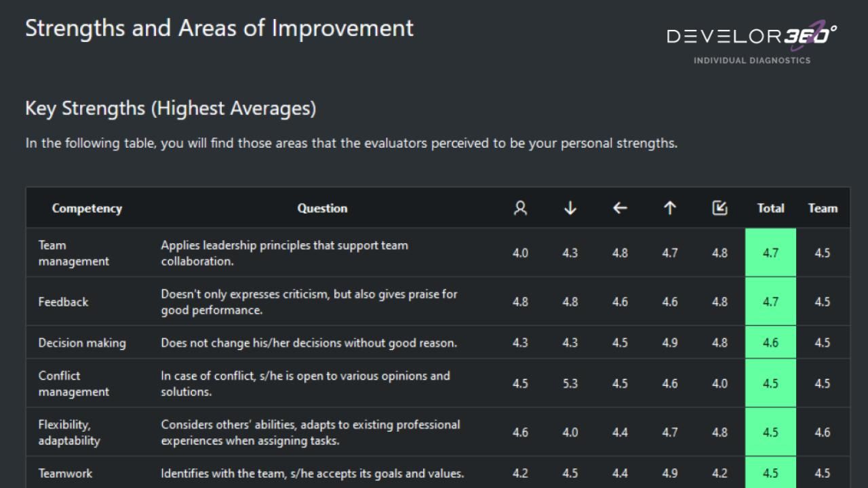
Task: Click the Flexibility, adaptability row label
Action: pos(69,432)
